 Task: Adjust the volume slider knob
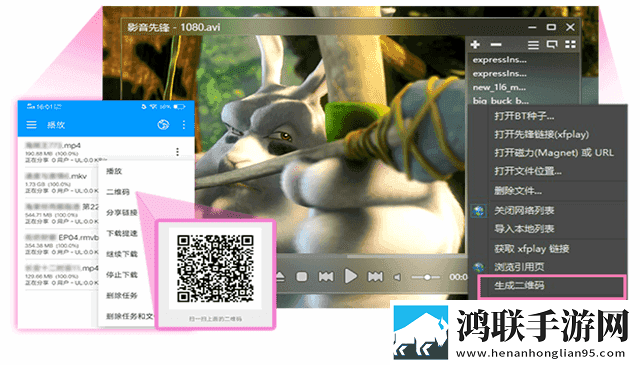427,277
